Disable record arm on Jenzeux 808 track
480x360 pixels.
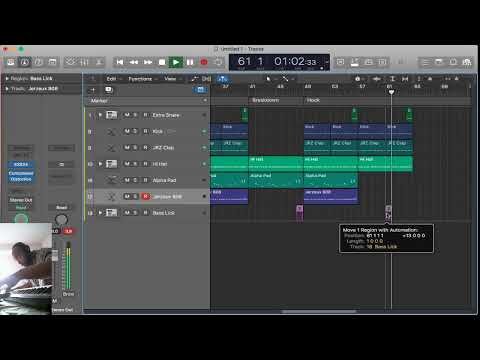[146, 197]
